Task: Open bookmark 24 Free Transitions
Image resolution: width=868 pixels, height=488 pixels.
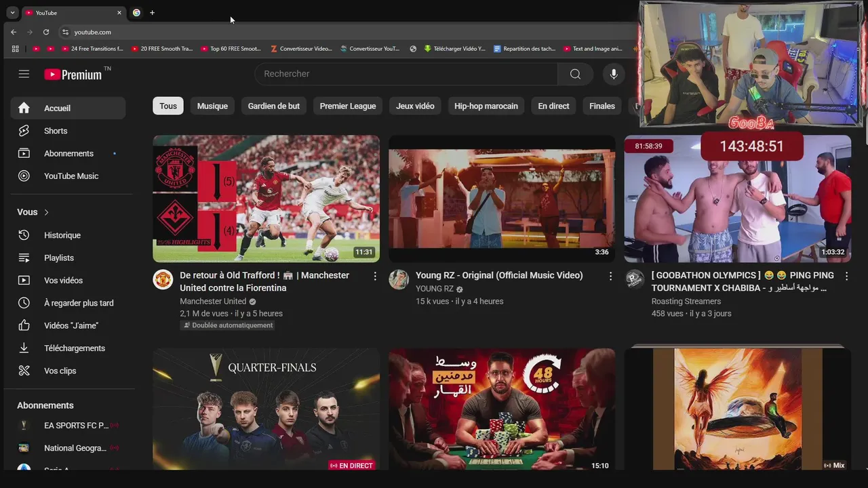Action: 92,49
